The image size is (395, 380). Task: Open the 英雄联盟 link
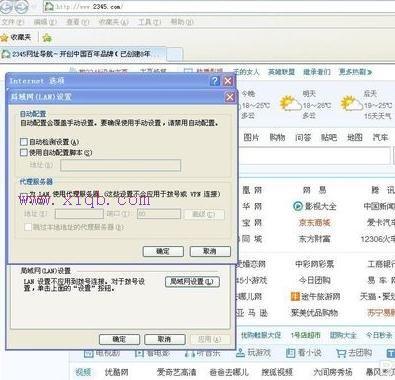[281, 72]
